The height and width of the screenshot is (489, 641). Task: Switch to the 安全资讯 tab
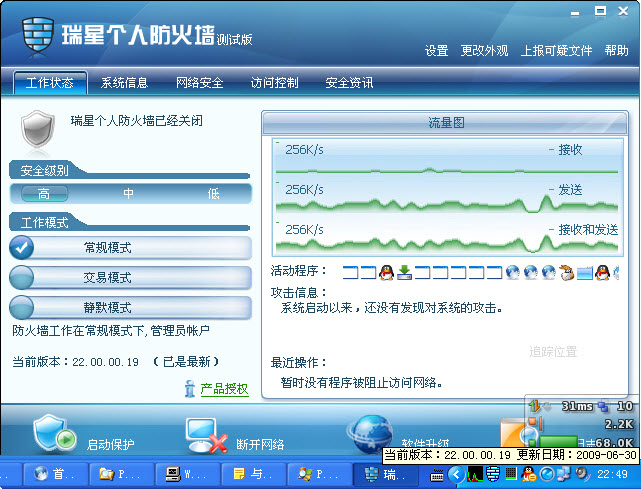point(349,83)
